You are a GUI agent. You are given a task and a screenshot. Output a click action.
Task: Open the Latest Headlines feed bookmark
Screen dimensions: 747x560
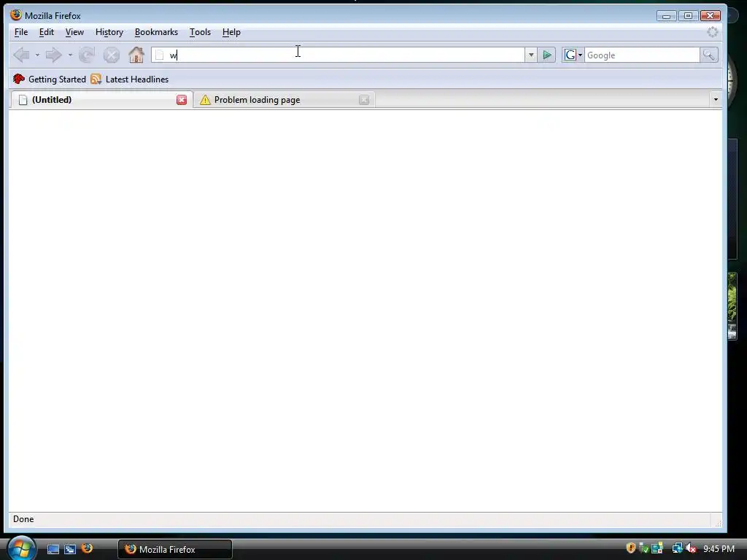click(x=130, y=79)
